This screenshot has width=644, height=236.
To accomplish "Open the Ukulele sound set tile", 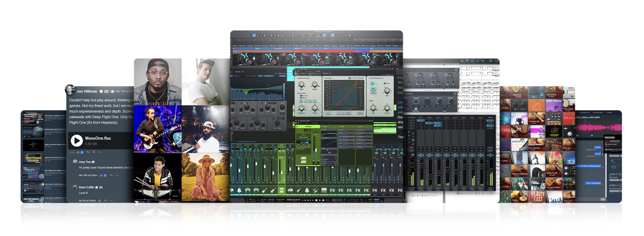I will click(519, 92).
